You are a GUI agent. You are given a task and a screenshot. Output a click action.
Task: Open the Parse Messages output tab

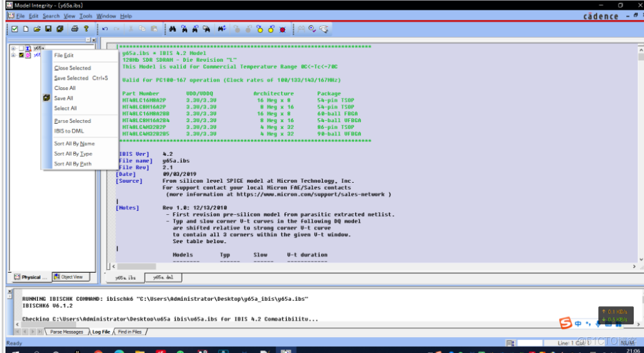68,332
